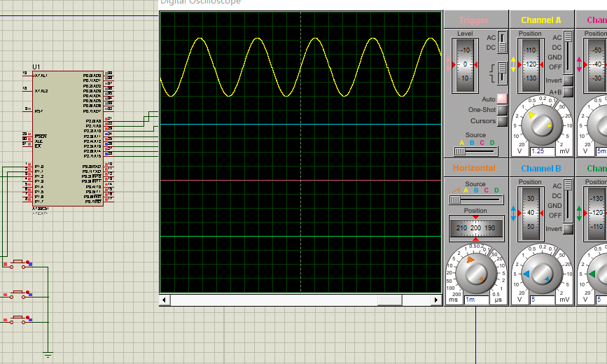Click the middle push button switch
This screenshot has height=364, width=607.
18,294
